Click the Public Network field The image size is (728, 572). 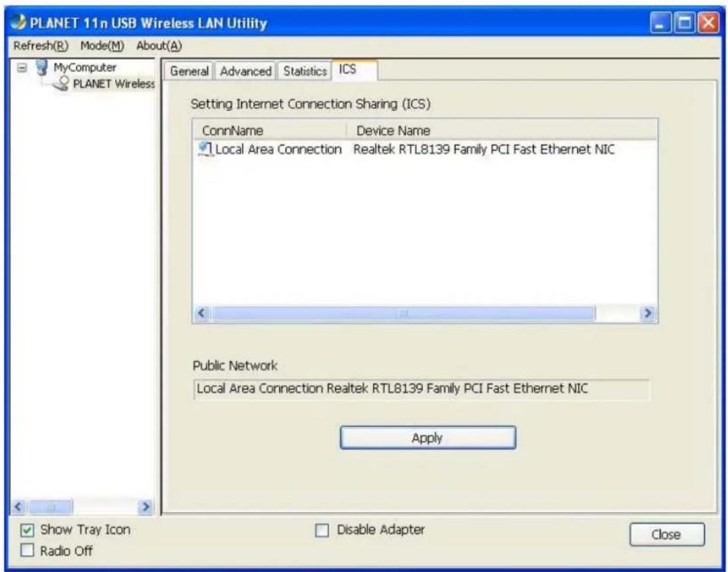pos(421,389)
